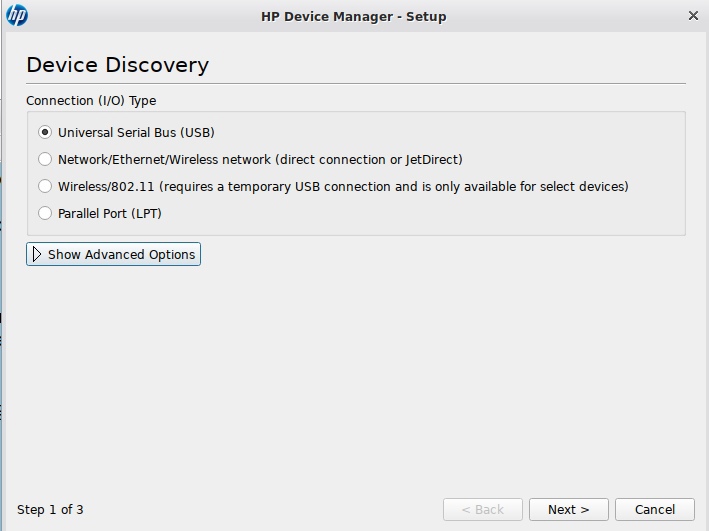Click the "Universal Serial Bus (USB)" label text
This screenshot has width=709, height=531.
(136, 132)
